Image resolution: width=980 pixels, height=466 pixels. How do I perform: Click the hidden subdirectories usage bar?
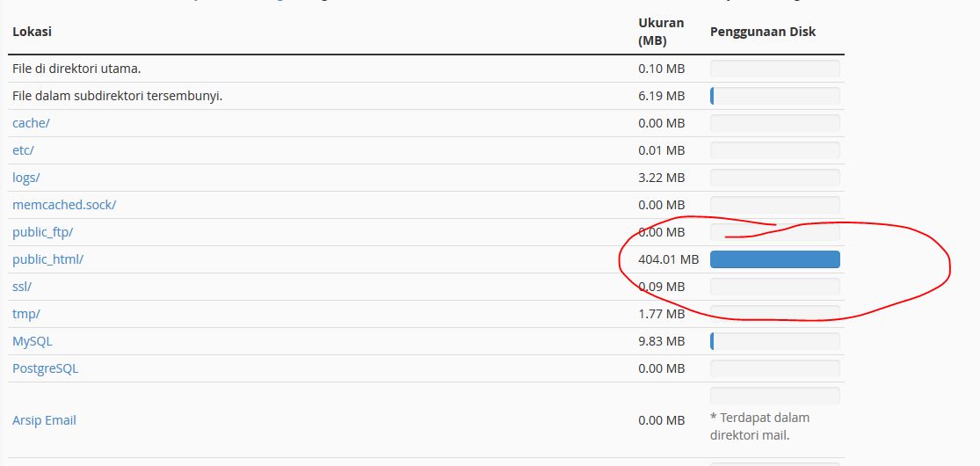[775, 97]
